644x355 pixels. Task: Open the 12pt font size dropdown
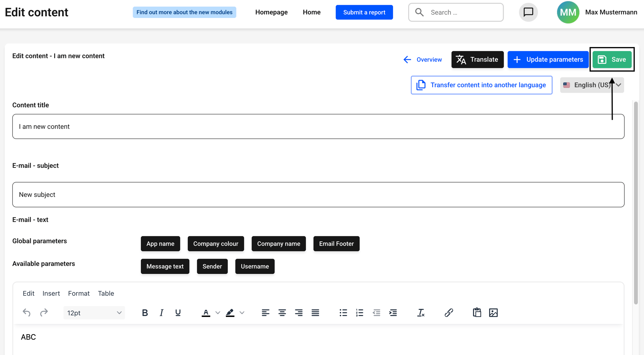pyautogui.click(x=94, y=313)
